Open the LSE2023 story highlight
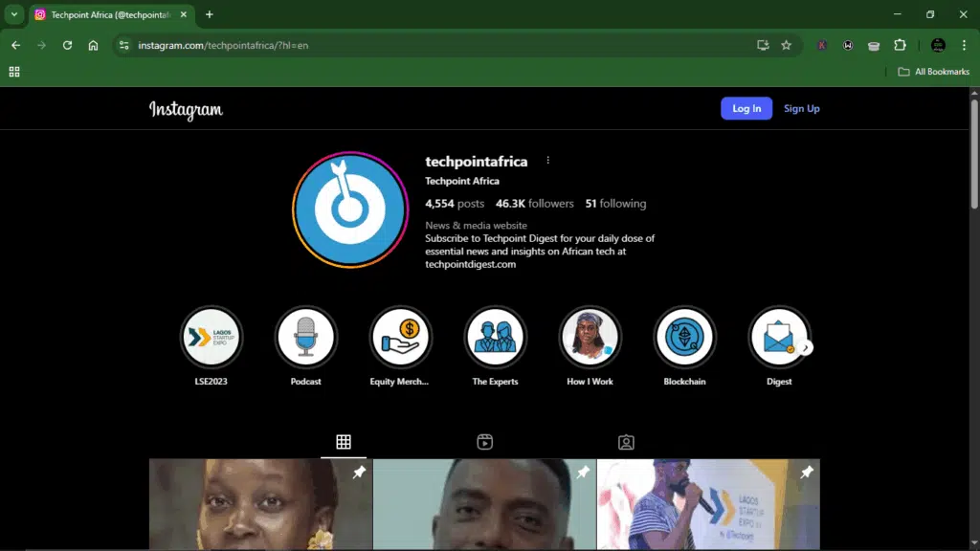 tap(211, 337)
